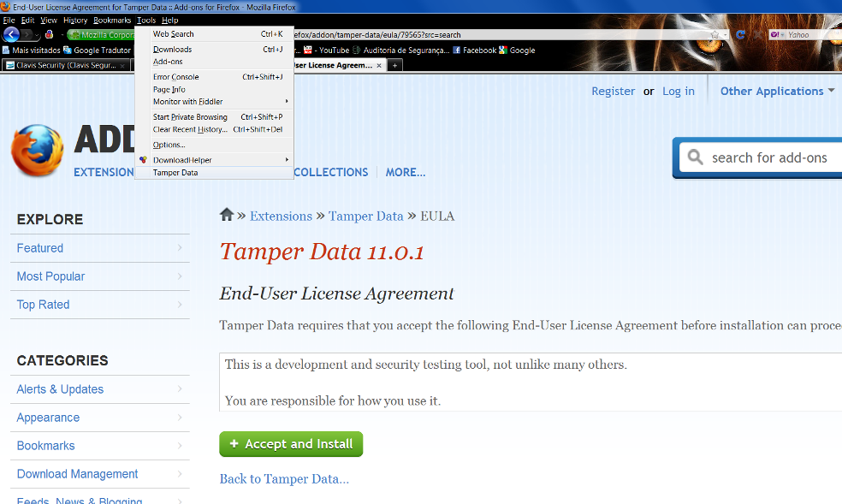842x504 pixels.
Task: Open the Download Management category
Action: (x=100, y=475)
